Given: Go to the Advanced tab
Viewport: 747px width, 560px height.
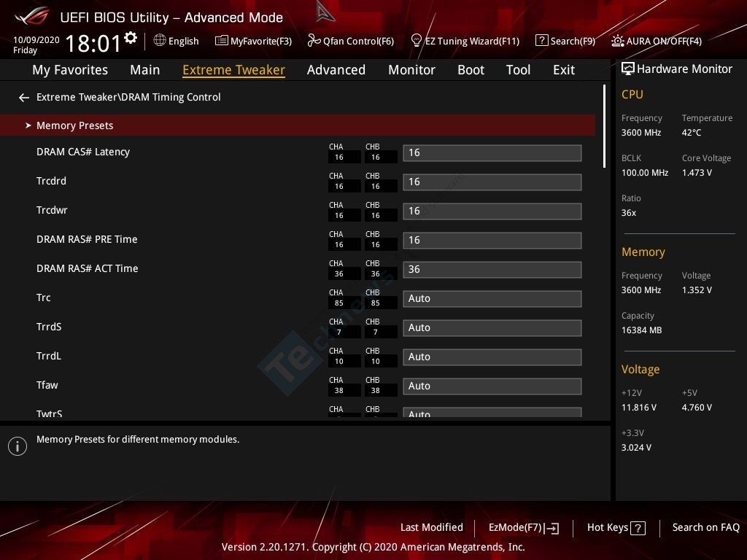Looking at the screenshot, I should [x=336, y=70].
